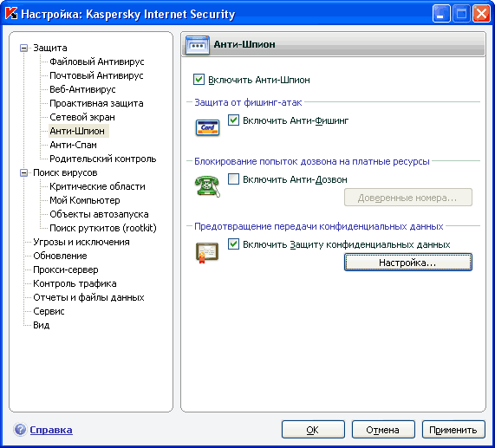495x448 pixels.
Task: Collapse the Поиск вирусов tree node
Action: point(23,173)
